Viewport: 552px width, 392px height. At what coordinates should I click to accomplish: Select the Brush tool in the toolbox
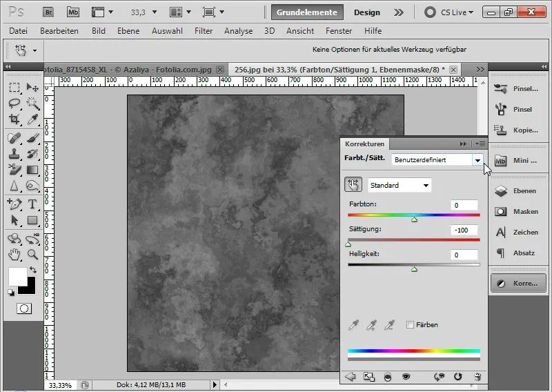click(32, 138)
